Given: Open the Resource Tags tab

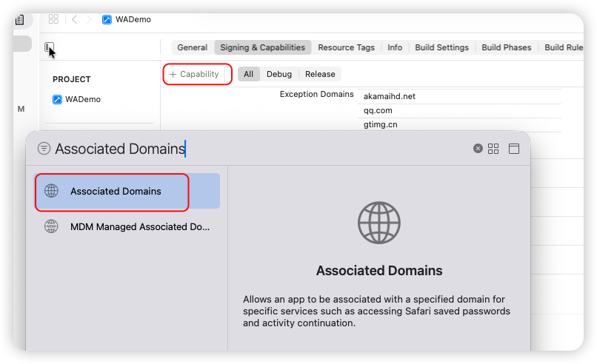Looking at the screenshot, I should 346,47.
